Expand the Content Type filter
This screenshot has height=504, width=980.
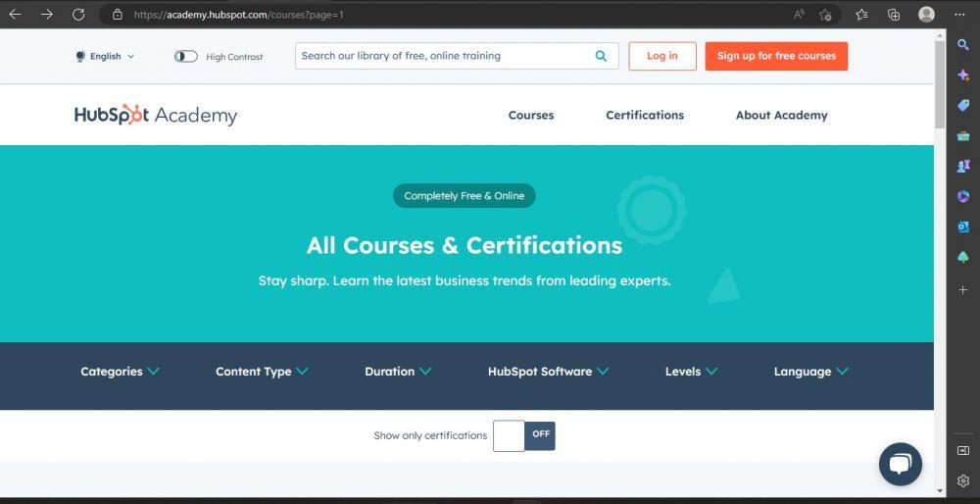pos(262,372)
